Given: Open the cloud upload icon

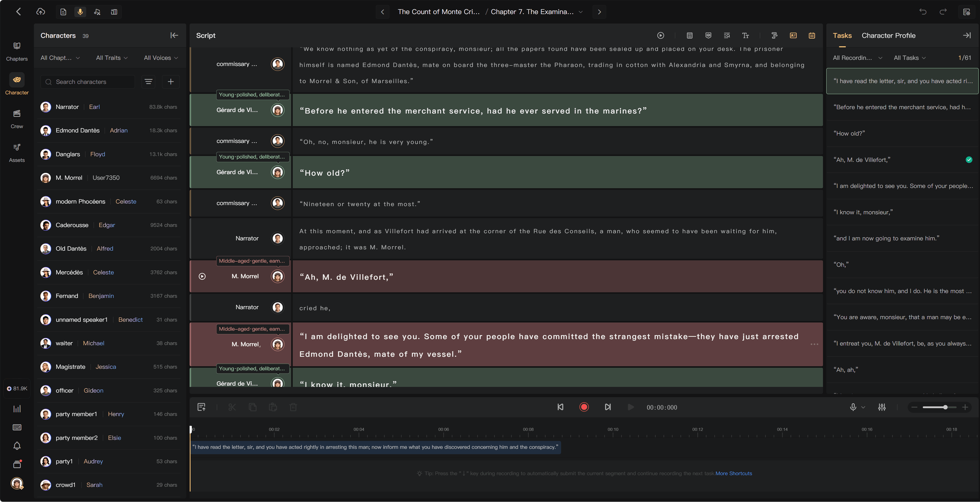Looking at the screenshot, I should click(41, 12).
